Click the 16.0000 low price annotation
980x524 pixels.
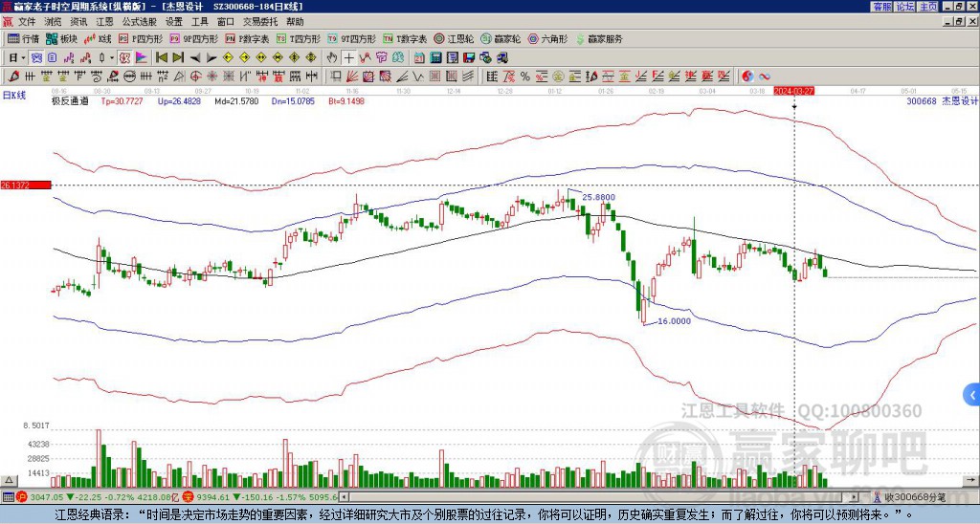[x=674, y=321]
